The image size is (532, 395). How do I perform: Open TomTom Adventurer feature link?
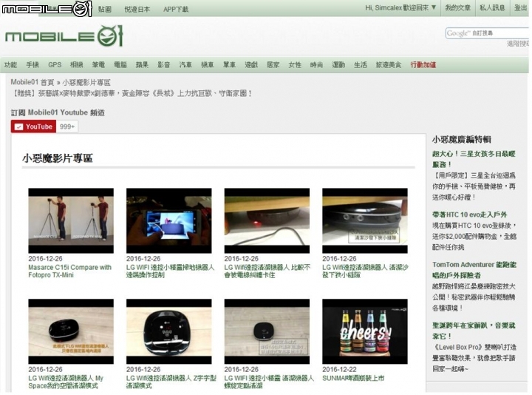pos(474,270)
